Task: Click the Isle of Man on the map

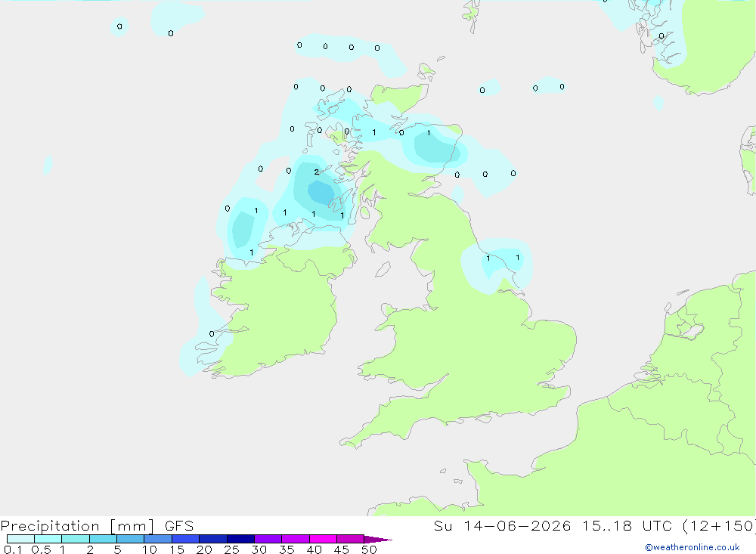Action: click(383, 269)
